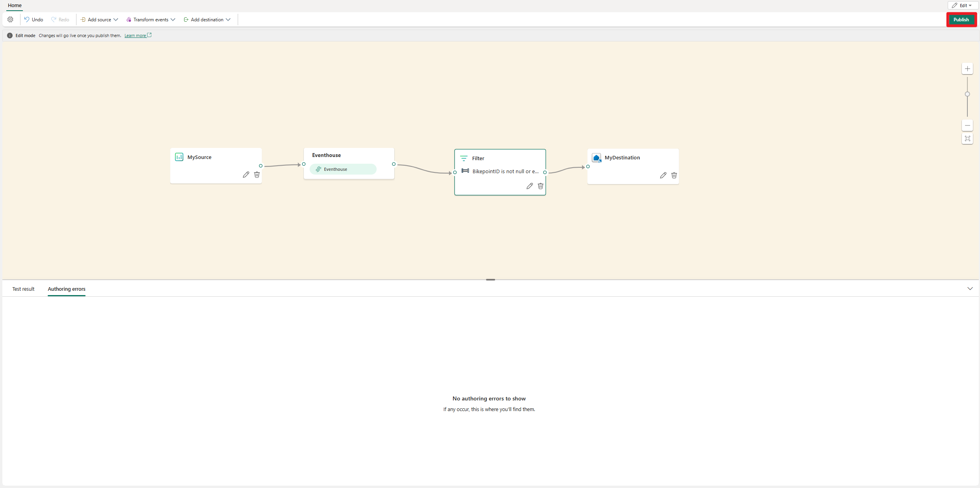Delete the MySource node
980x488 pixels.
point(257,175)
